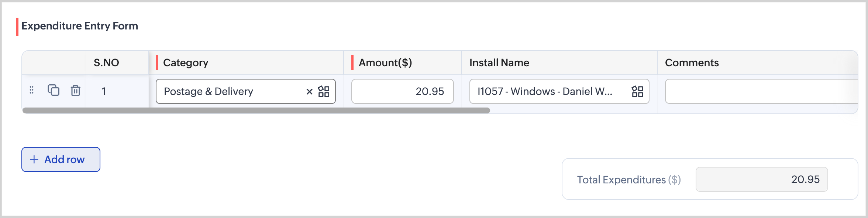Image resolution: width=868 pixels, height=218 pixels.
Task: Duplicate row 1 with the copy icon
Action: coord(54,90)
